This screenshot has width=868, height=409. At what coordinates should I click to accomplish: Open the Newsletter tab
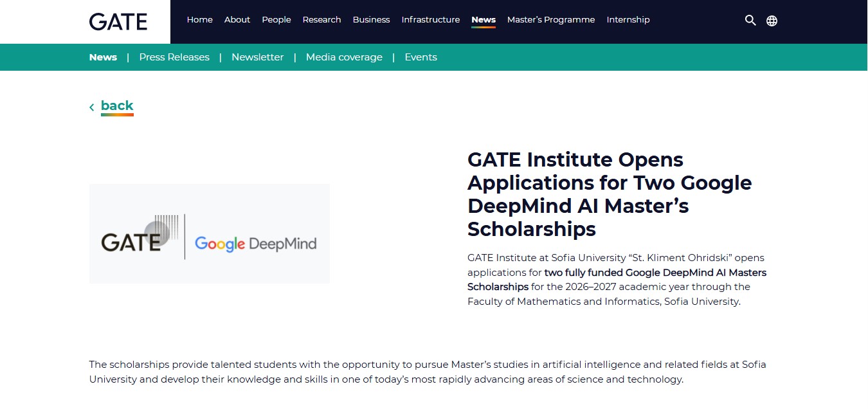[258, 57]
